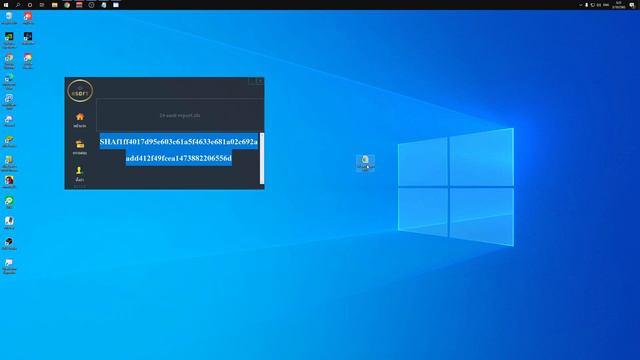
Task: Click the round logo at the app's top left
Action: (x=80, y=91)
